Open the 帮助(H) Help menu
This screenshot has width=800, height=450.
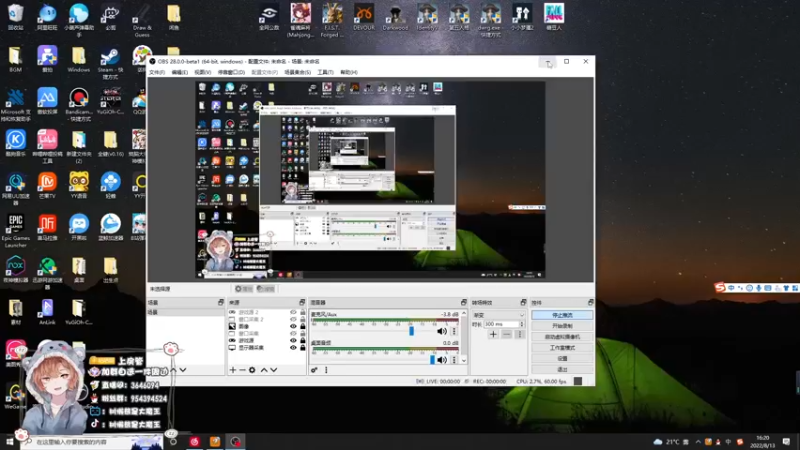(348, 72)
